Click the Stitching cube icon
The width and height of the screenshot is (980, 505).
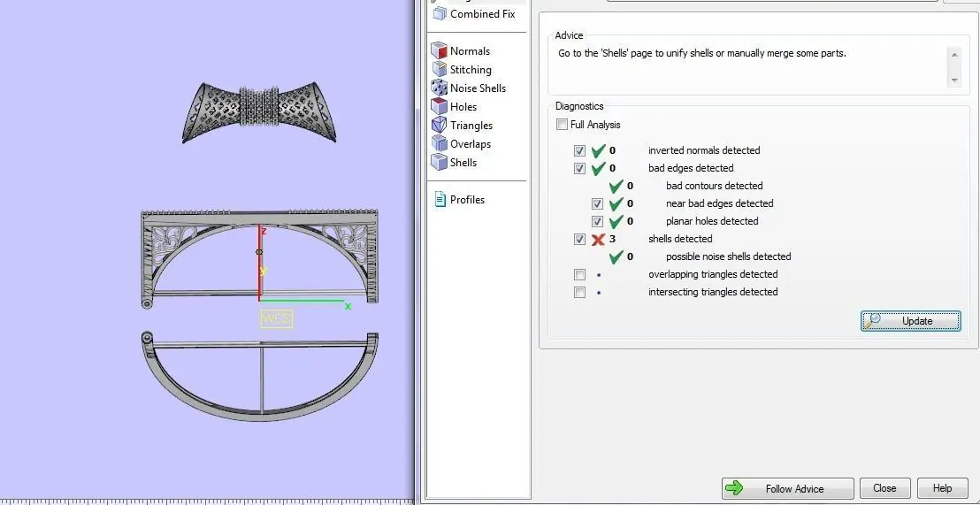440,69
